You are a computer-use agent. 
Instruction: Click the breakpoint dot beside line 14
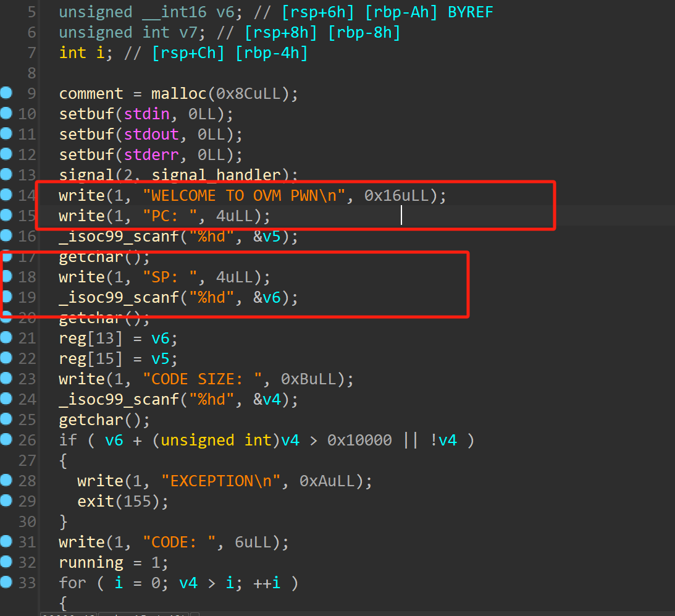click(x=6, y=195)
